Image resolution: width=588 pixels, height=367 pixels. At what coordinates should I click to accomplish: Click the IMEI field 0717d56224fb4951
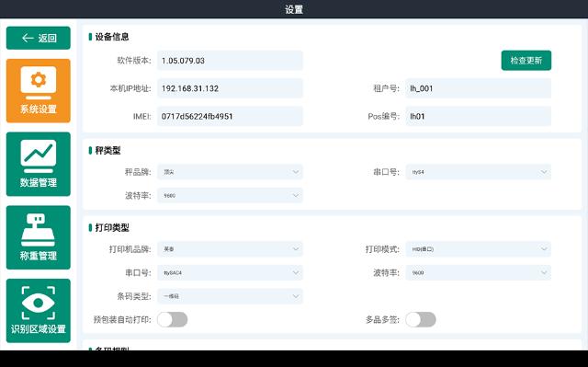click(x=230, y=116)
